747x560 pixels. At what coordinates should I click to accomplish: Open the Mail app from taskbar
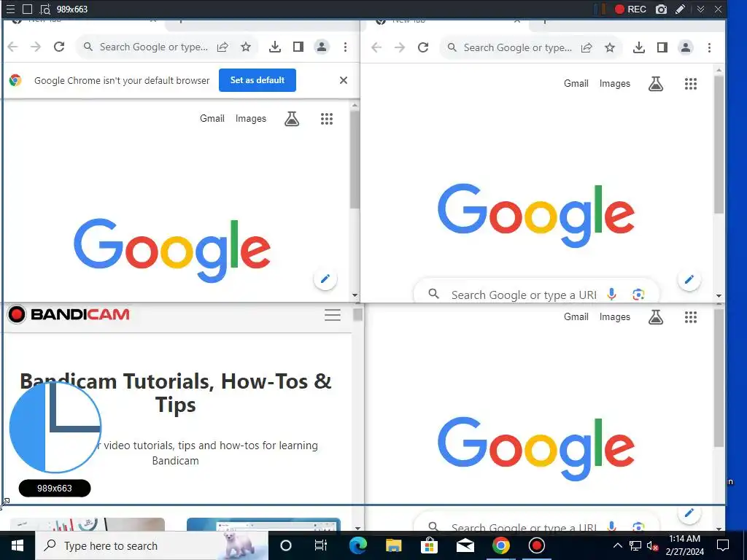(x=465, y=545)
